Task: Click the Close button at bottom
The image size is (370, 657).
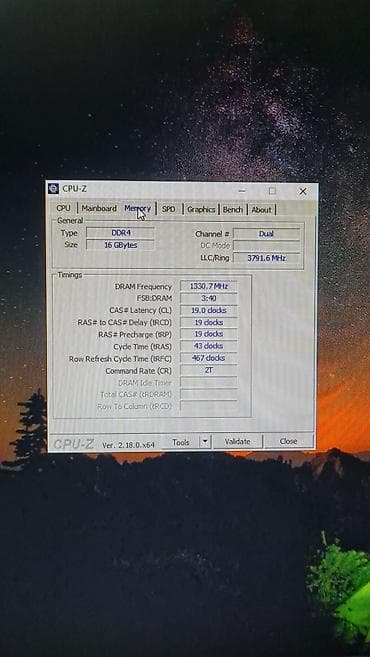Action: coord(288,441)
